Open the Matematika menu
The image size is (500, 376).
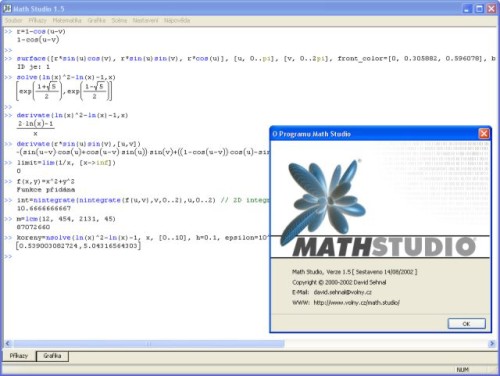[67, 21]
